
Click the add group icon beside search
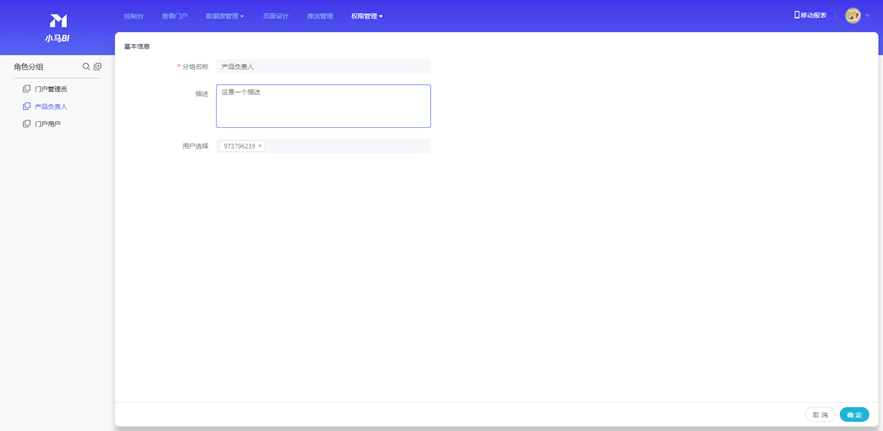(x=98, y=67)
